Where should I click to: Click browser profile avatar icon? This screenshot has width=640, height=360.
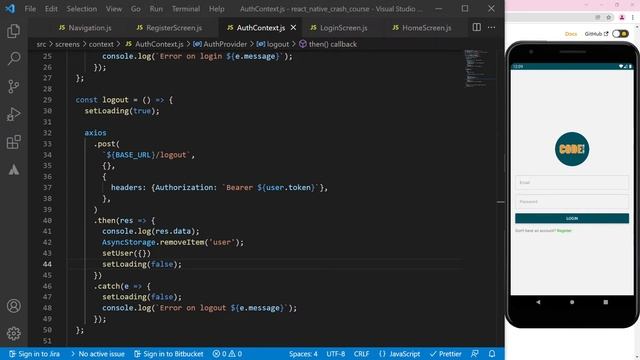point(622,17)
